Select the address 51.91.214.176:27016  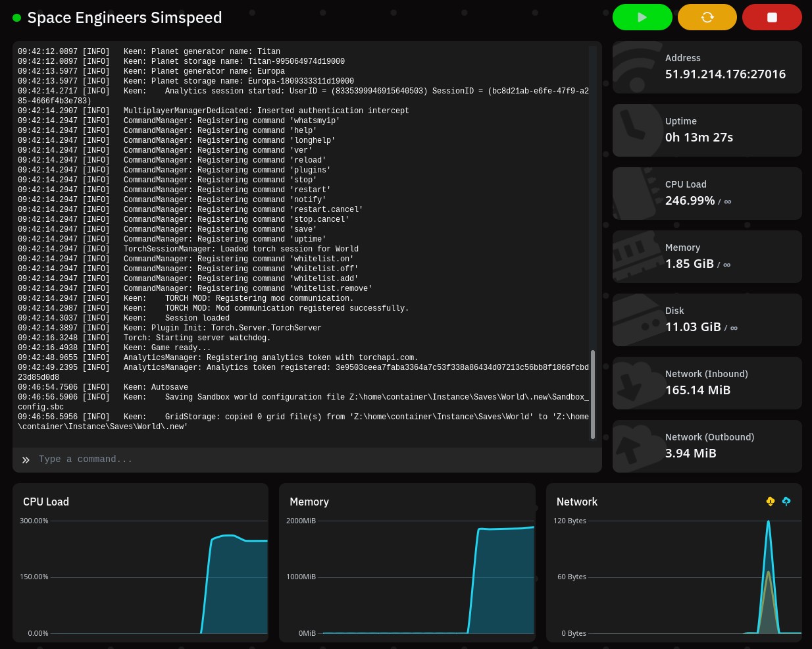(x=725, y=74)
